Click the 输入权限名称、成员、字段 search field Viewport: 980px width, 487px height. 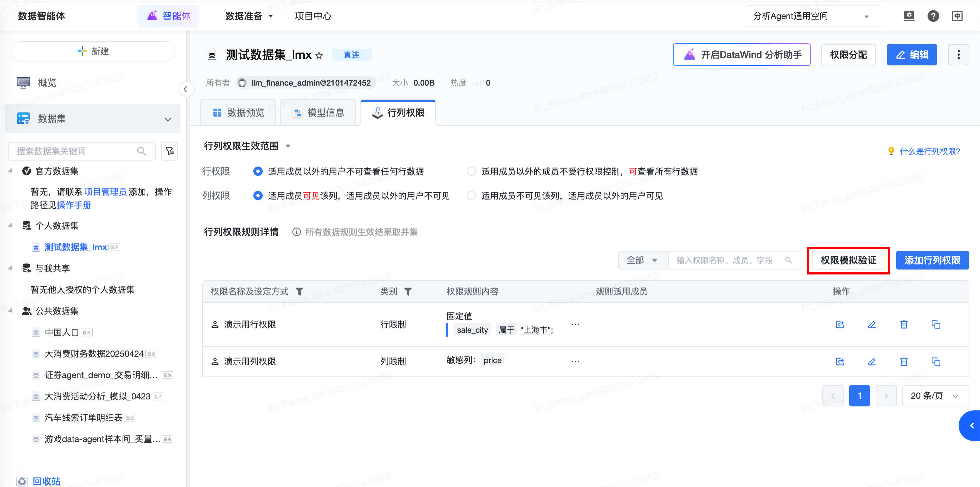pyautogui.click(x=734, y=260)
